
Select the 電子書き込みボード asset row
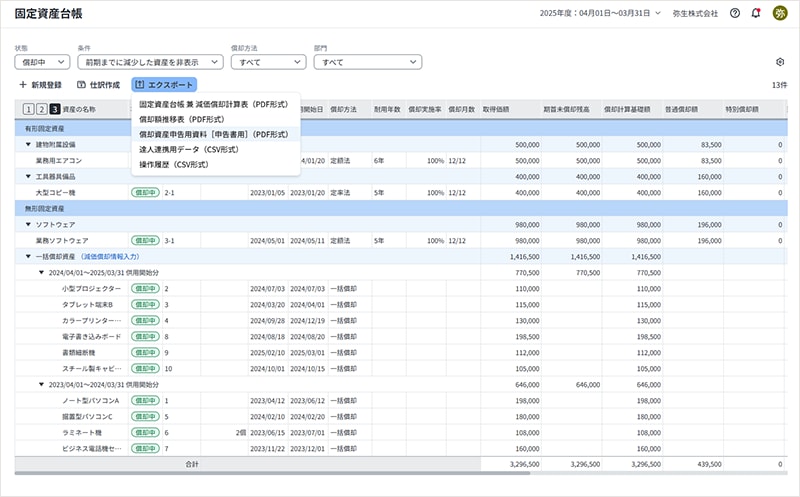401,337
